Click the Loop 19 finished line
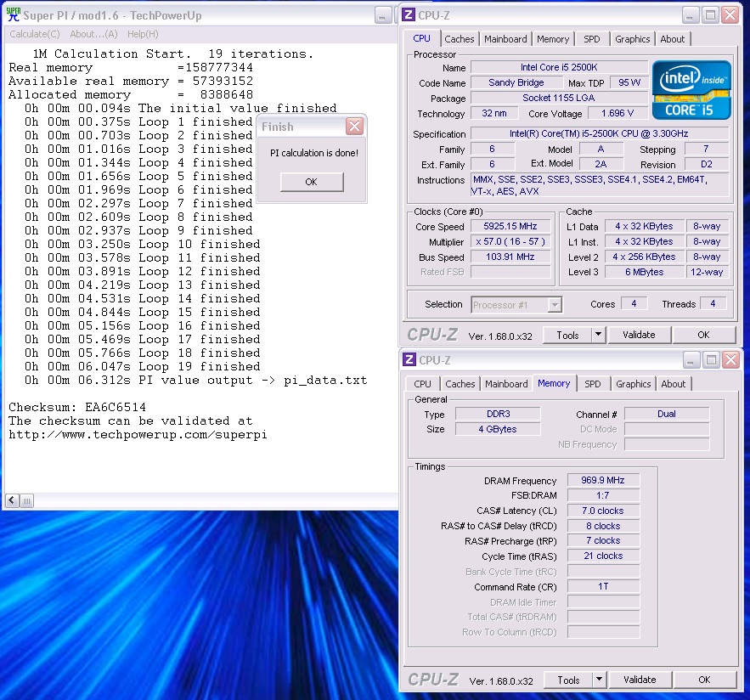The image size is (750, 700). pyautogui.click(x=143, y=366)
